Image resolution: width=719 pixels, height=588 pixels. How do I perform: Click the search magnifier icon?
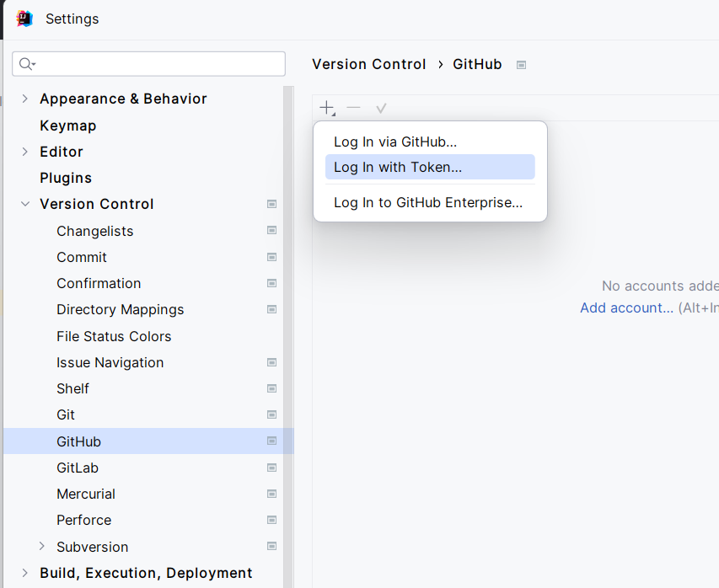27,64
